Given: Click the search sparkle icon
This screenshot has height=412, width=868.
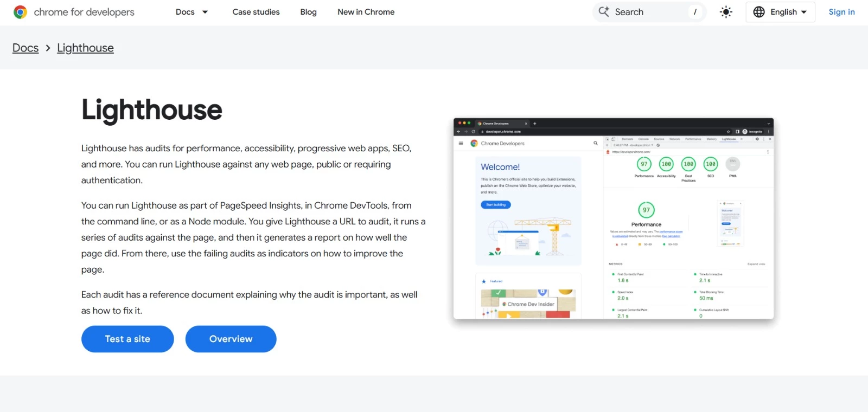Looking at the screenshot, I should click(x=604, y=11).
